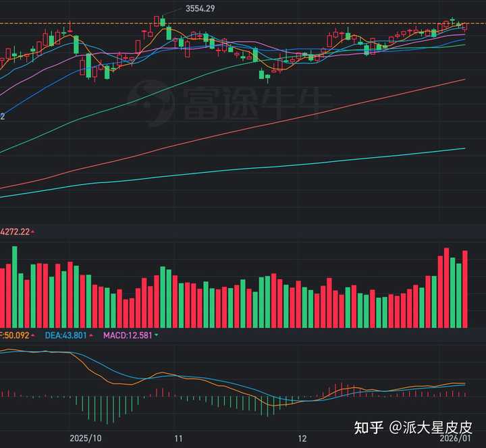The image size is (486, 448).
Task: Select the MACD:12.581 indicator label
Action: click(x=127, y=335)
